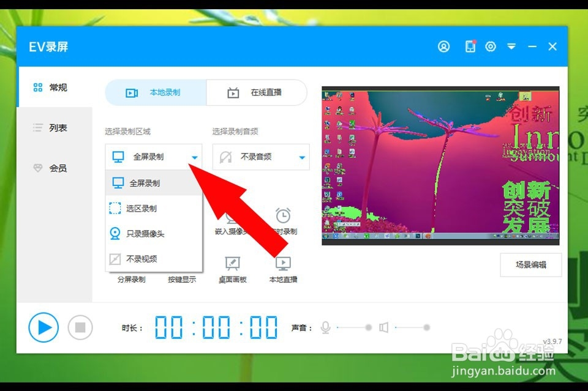The width and height of the screenshot is (588, 391).
Task: Stop recording with the stop button
Action: click(x=80, y=327)
